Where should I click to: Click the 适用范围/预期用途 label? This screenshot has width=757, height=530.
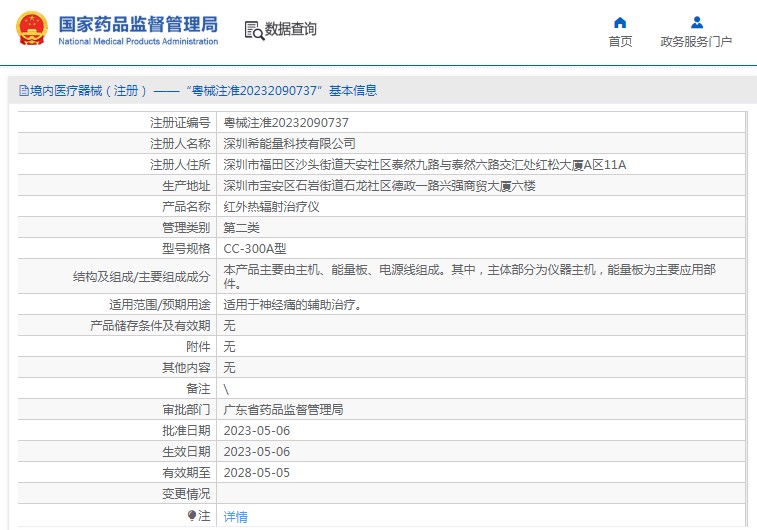tap(160, 305)
